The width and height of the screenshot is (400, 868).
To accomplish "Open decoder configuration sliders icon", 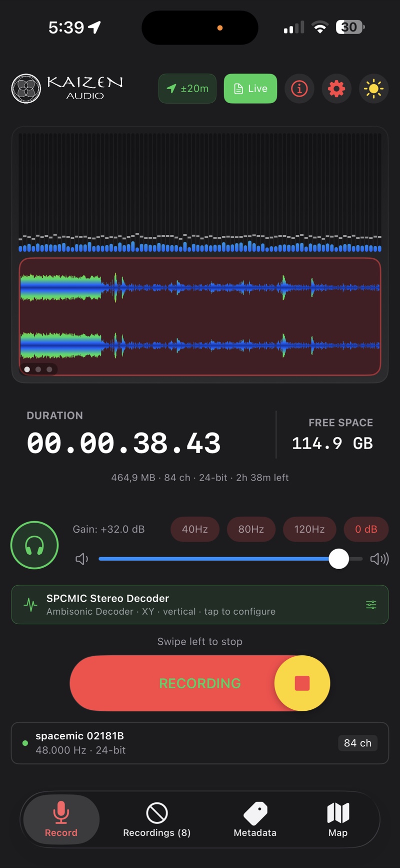I will 371,605.
